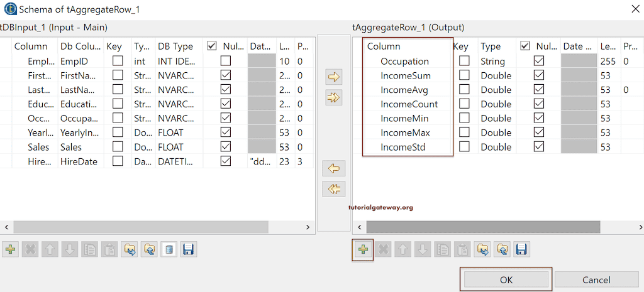Copy all columns to output (double right arrow)
The width and height of the screenshot is (644, 292).
[x=334, y=97]
